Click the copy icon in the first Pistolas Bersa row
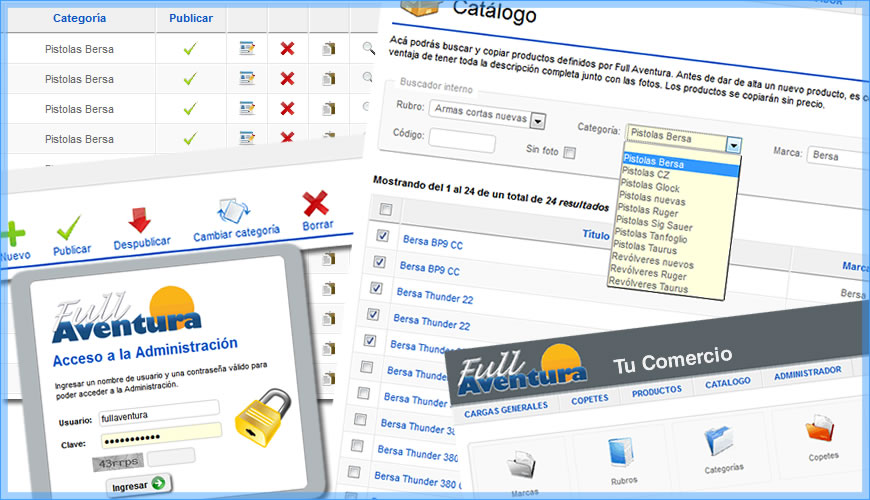The height and width of the screenshot is (500, 870). tap(329, 49)
